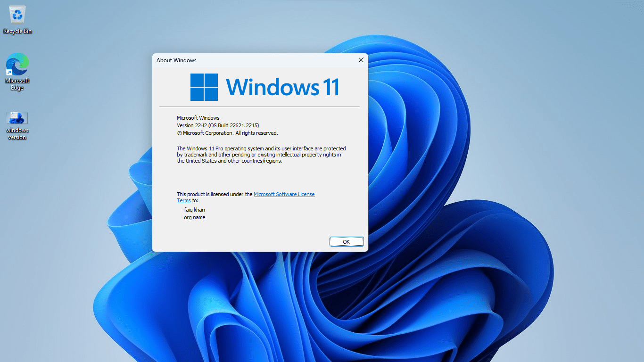The image size is (644, 362).
Task: Click the Windows logo in the dialog
Action: (x=204, y=87)
